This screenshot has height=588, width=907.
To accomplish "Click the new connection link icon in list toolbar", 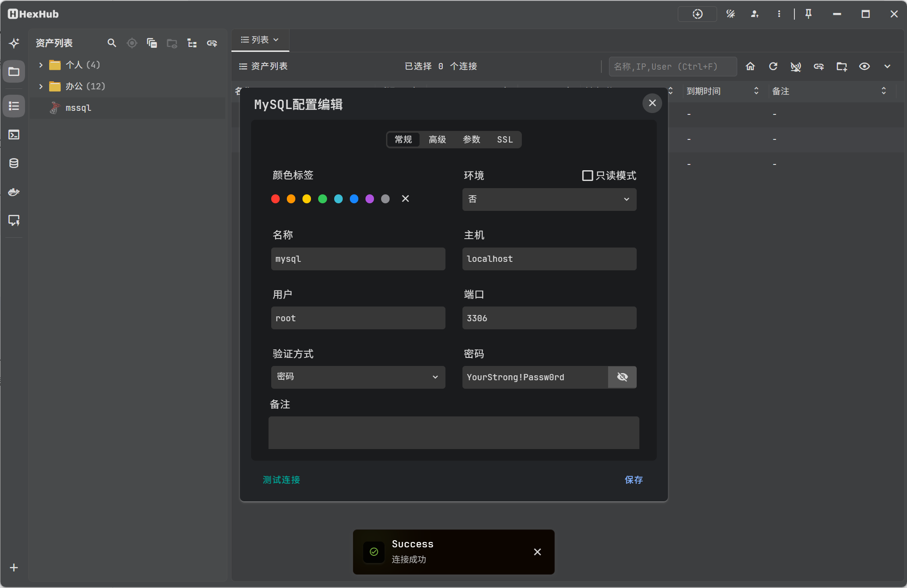I will (x=819, y=67).
